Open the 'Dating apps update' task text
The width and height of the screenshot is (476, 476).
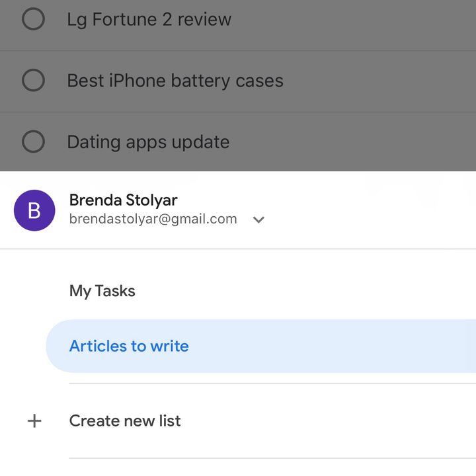(x=148, y=142)
